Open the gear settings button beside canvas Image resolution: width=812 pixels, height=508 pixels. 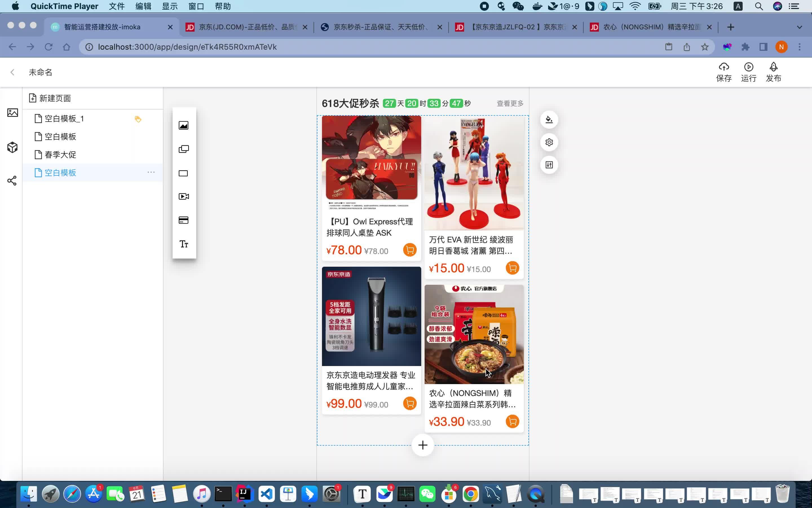[x=549, y=142]
